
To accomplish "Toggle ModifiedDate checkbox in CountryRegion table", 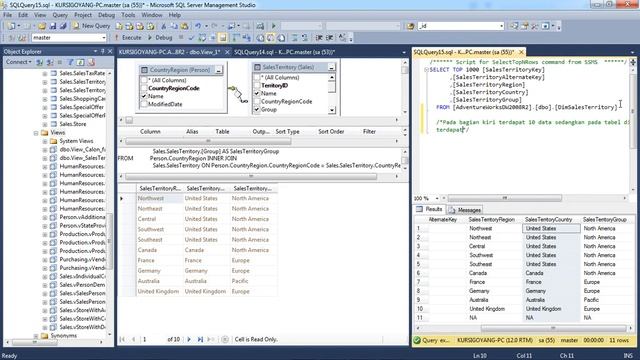I will coord(144,104).
